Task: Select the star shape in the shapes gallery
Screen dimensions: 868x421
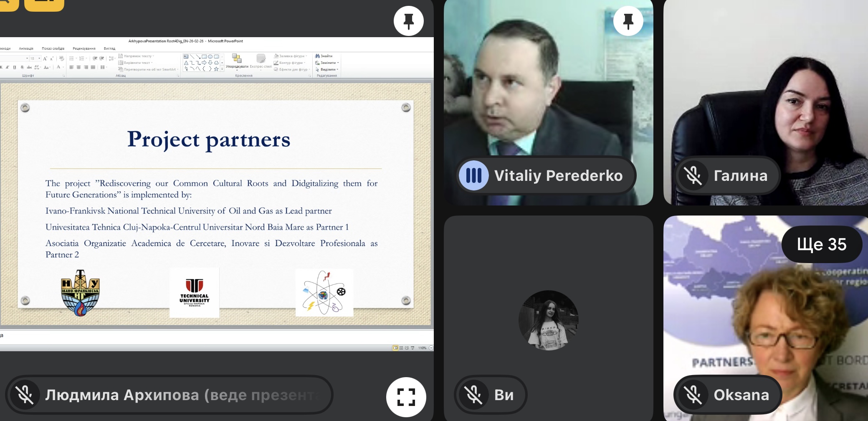Action: [x=216, y=69]
